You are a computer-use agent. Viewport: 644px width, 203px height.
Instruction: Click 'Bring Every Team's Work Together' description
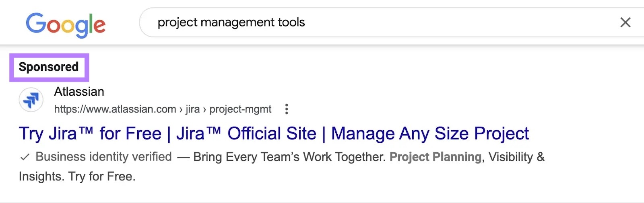[x=289, y=156]
